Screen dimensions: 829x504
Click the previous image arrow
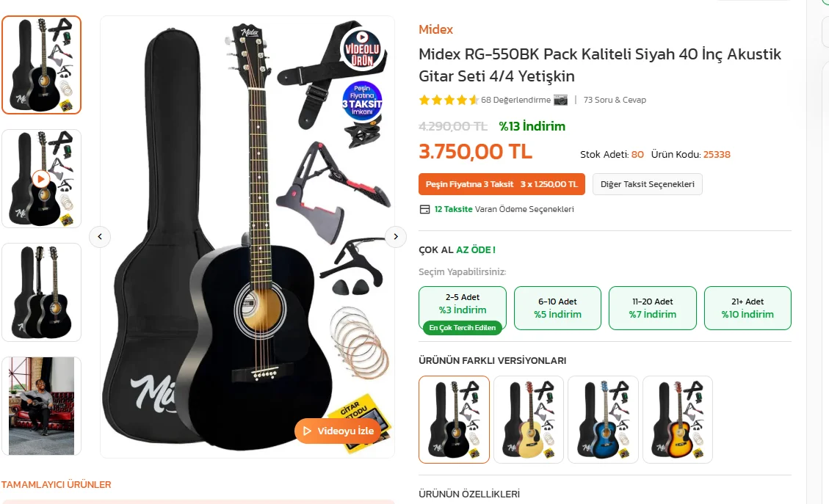pyautogui.click(x=100, y=236)
